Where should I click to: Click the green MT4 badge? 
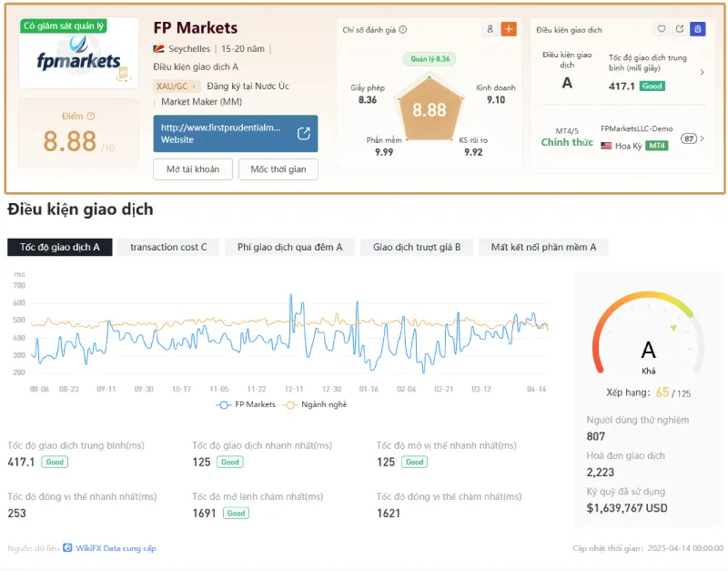[656, 146]
